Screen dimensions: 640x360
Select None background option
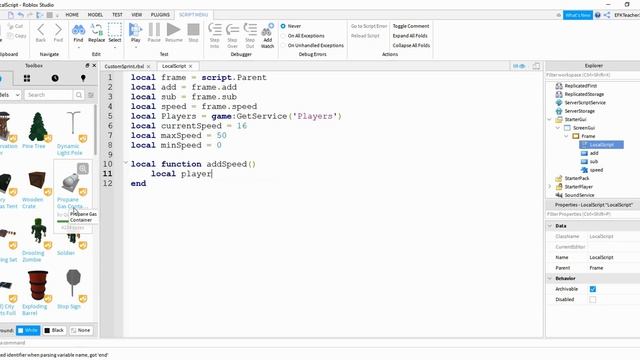[x=81, y=330]
